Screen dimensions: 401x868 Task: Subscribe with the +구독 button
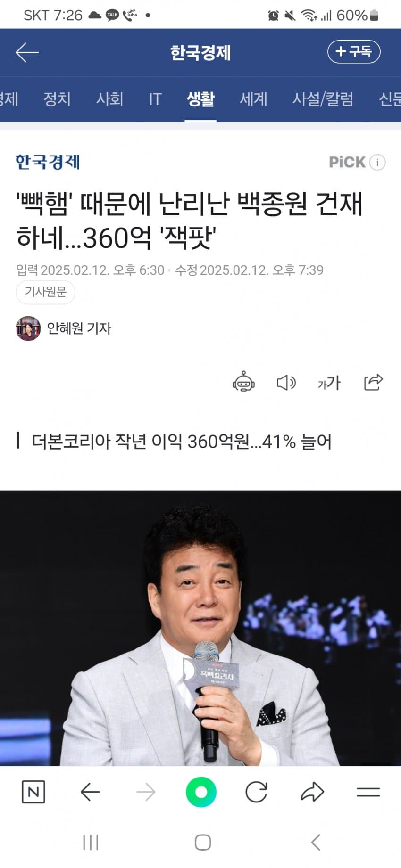354,52
